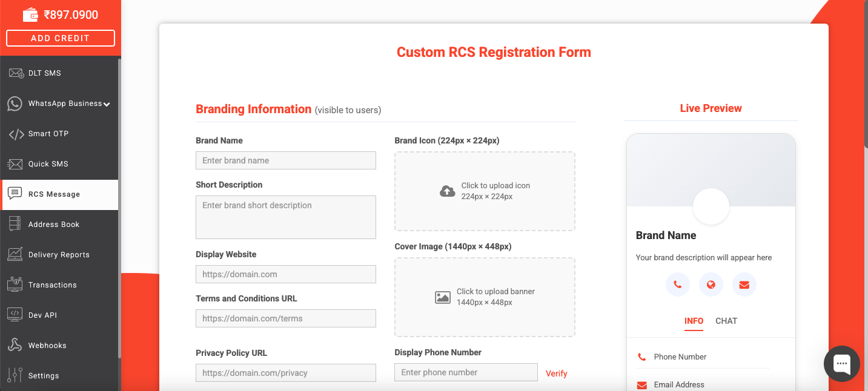Click the Transactions icon in sidebar
The height and width of the screenshot is (391, 868).
point(15,284)
